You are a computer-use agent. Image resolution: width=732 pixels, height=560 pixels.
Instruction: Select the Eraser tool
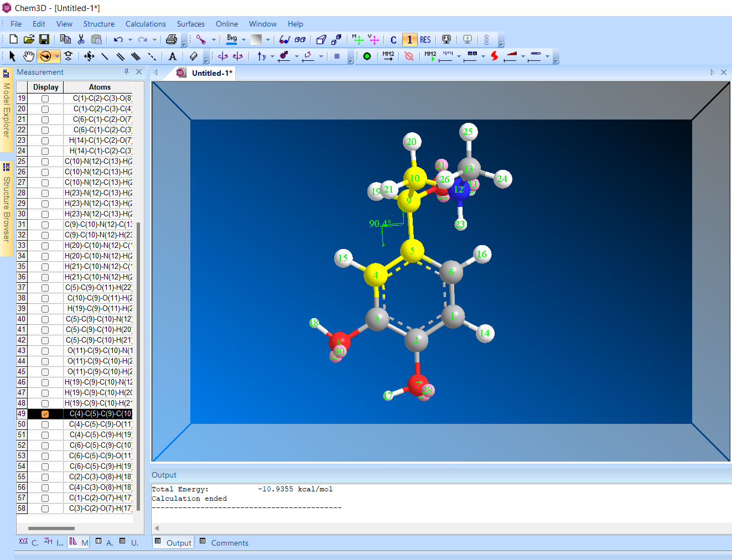point(194,56)
